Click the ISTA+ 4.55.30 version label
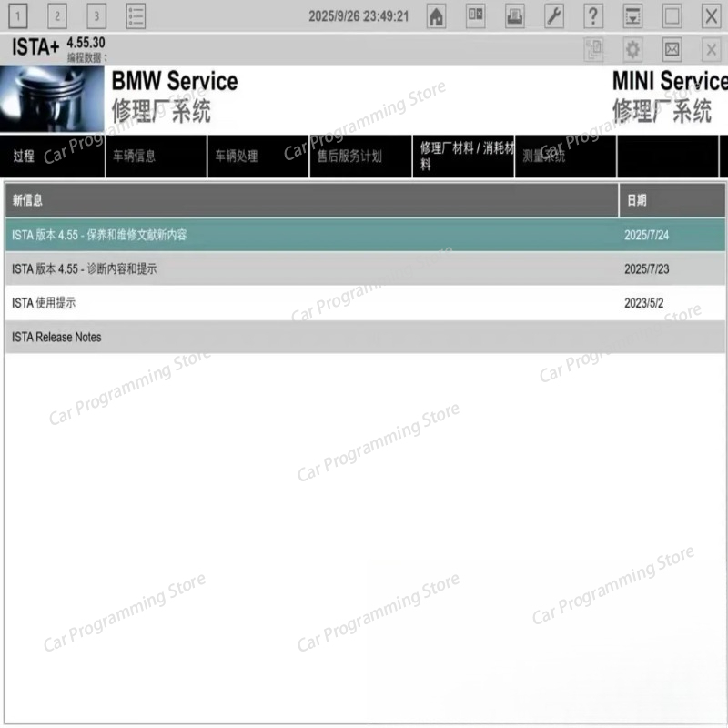Viewport: 728px width, 728px height. coord(58,47)
